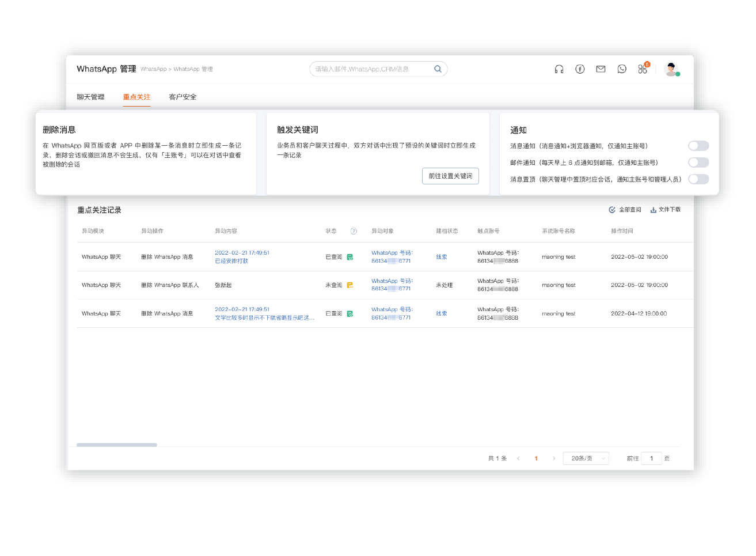Open 线索 link in first row

pyautogui.click(x=442, y=257)
